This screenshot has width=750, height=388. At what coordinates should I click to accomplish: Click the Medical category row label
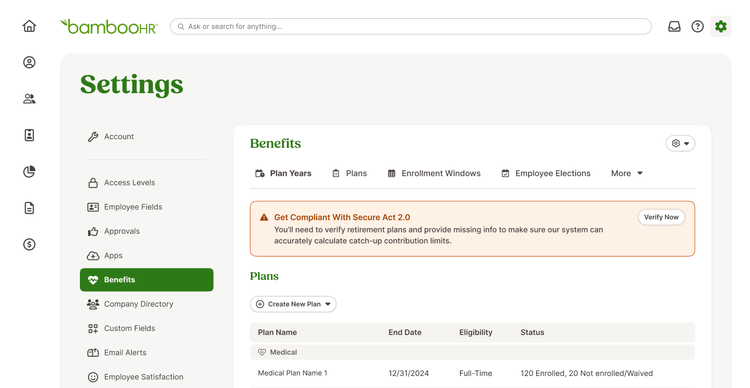coord(283,352)
